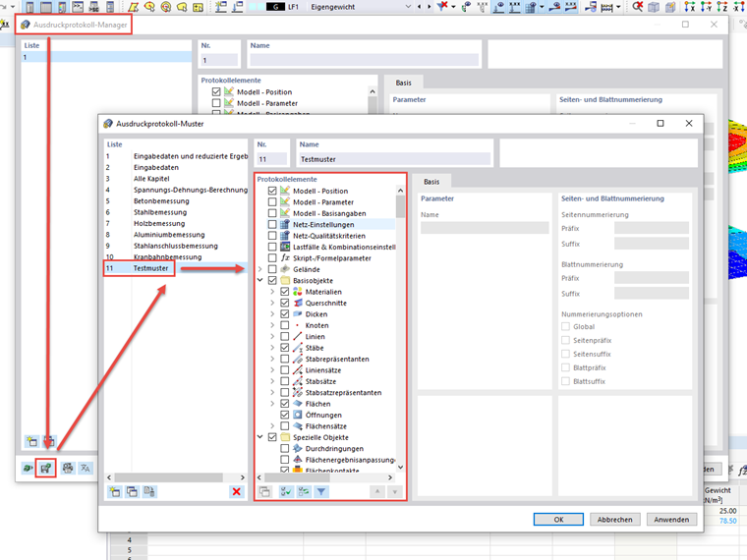
Task: Click the vertical scrollbar of Protokollelemente tree
Action: 400,206
